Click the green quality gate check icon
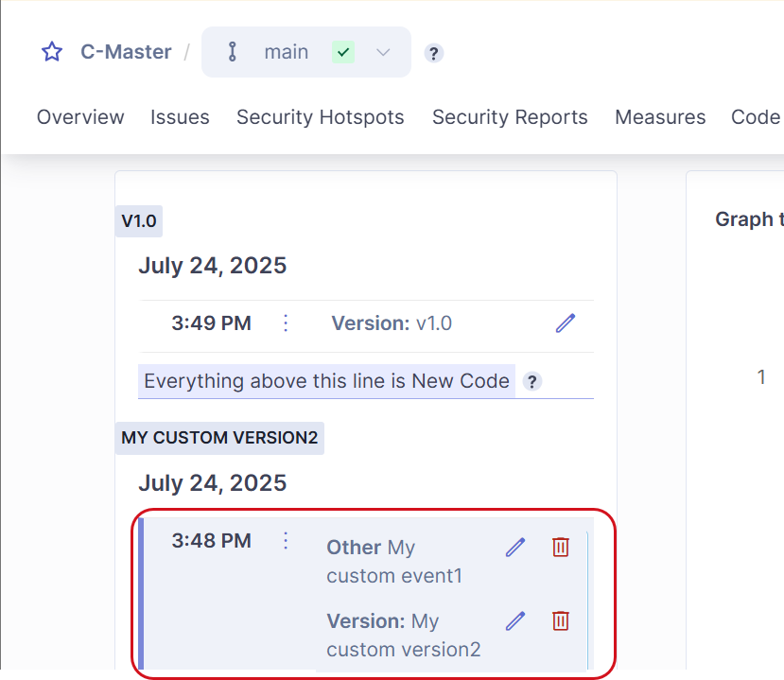Image resolution: width=784 pixels, height=680 pixels. pos(343,53)
